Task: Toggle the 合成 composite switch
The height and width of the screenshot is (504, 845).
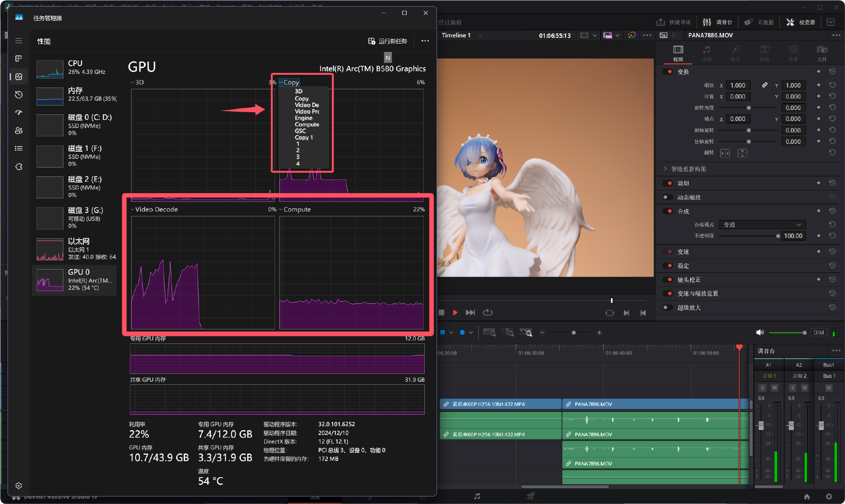Action: click(x=668, y=211)
